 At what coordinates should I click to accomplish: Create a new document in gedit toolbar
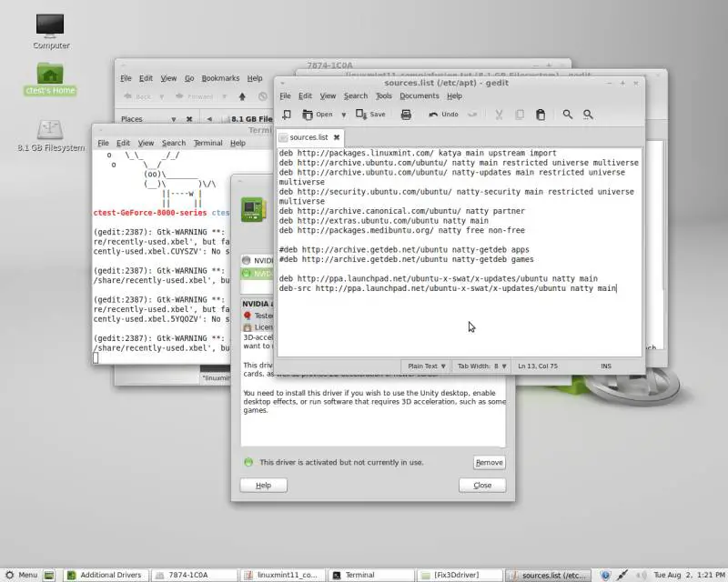287,115
